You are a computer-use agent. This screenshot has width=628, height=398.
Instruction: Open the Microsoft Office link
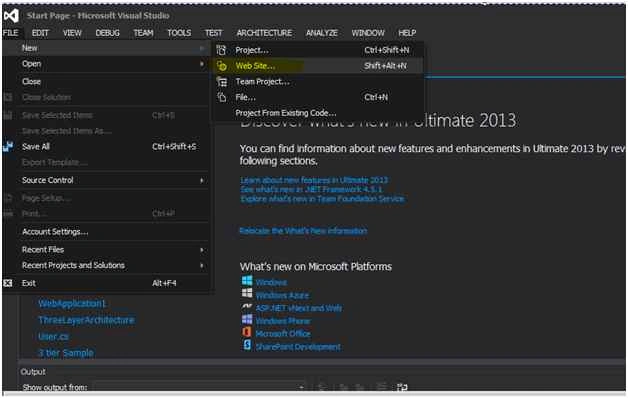click(x=283, y=334)
